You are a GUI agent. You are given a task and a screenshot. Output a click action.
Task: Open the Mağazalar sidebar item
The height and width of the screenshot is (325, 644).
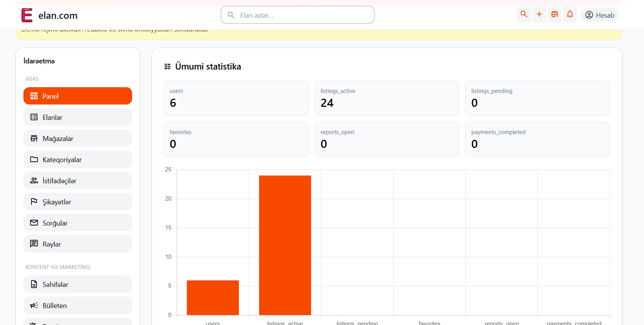tap(78, 138)
